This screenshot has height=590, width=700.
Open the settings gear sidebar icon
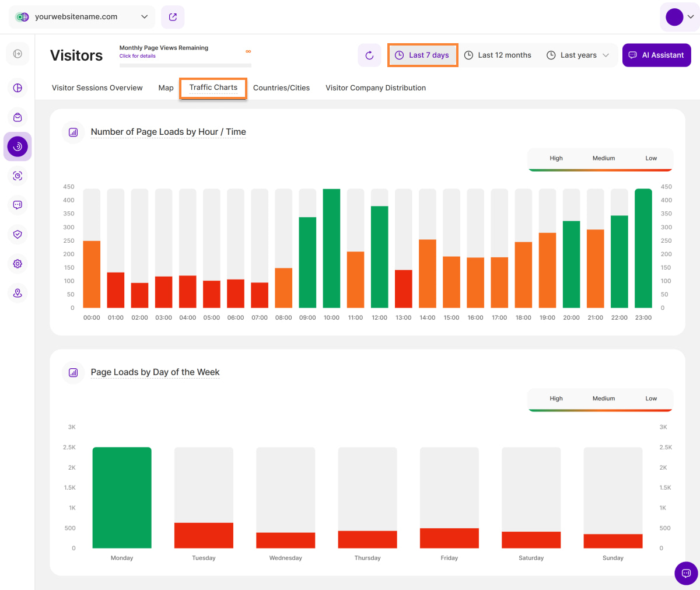tap(17, 264)
